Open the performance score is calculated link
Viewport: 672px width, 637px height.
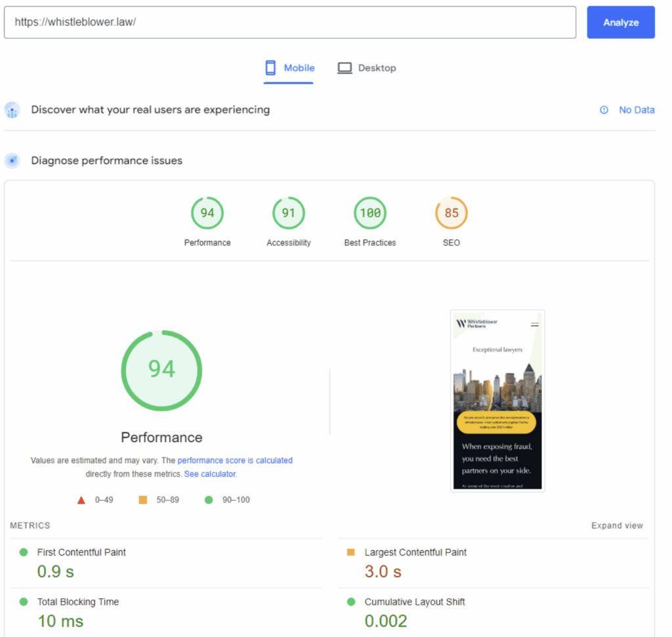click(x=235, y=461)
